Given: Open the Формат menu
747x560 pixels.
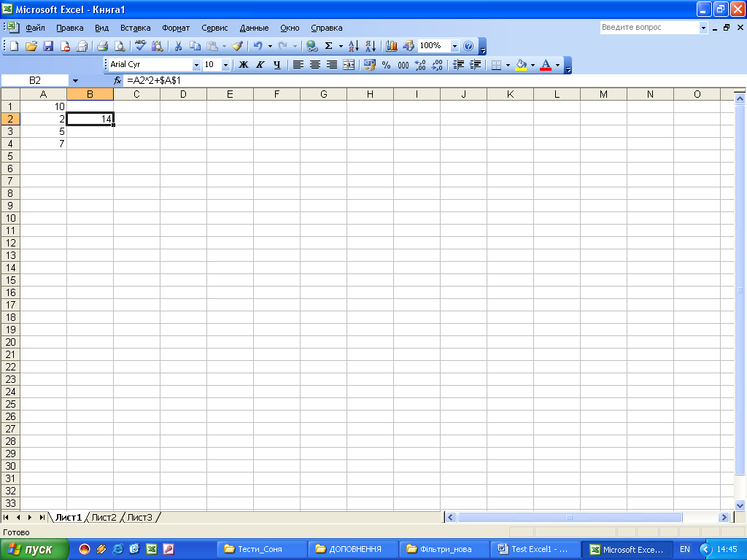Looking at the screenshot, I should tap(176, 28).
